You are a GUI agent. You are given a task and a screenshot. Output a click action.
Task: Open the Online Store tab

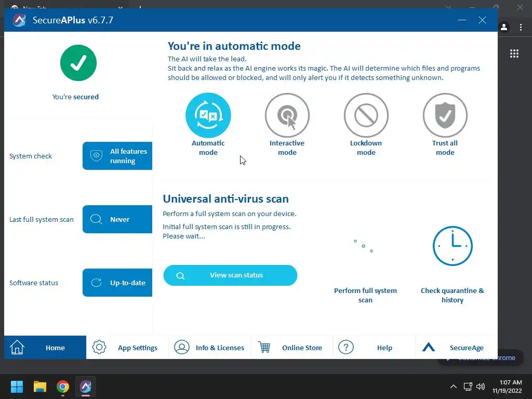coord(292,348)
